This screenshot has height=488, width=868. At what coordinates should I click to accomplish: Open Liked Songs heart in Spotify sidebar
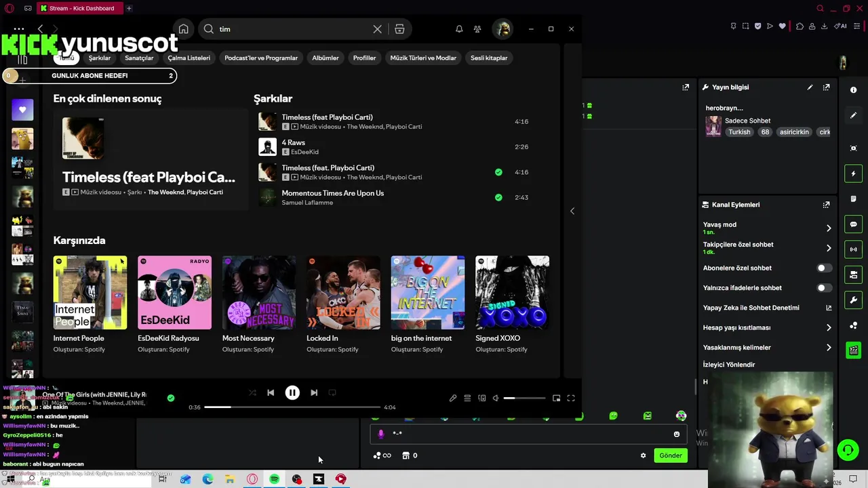(x=22, y=110)
